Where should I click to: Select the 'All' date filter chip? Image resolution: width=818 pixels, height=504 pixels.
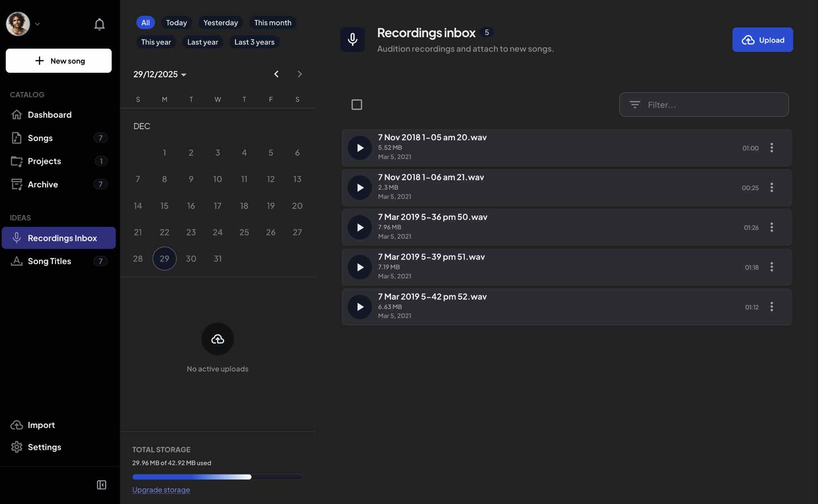pyautogui.click(x=145, y=22)
